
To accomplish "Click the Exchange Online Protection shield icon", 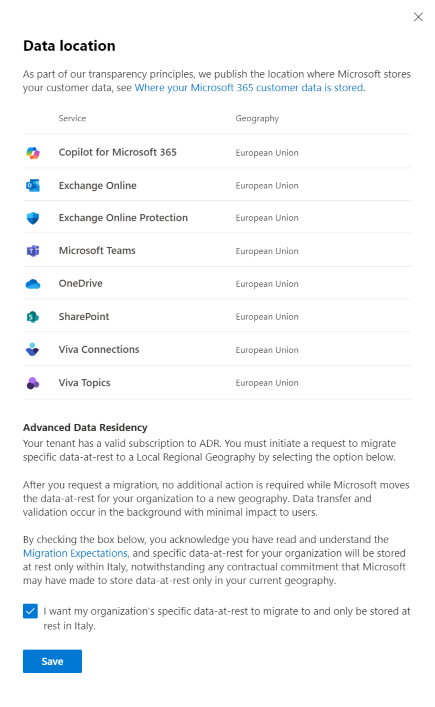I will pos(32,218).
